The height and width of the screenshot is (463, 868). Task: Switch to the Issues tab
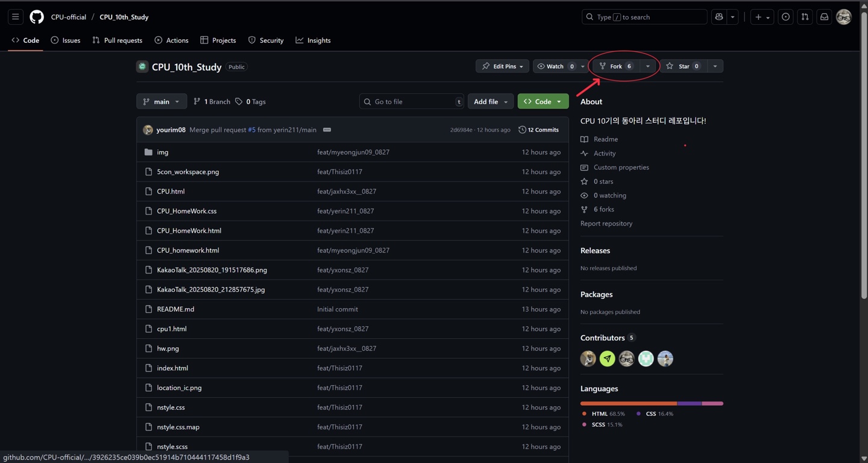pyautogui.click(x=66, y=40)
